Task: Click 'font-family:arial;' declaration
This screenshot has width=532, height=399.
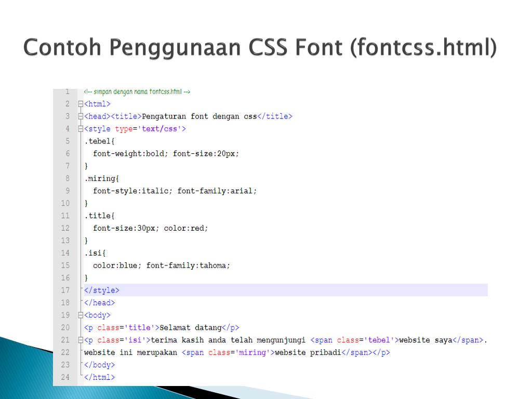Action: click(217, 191)
